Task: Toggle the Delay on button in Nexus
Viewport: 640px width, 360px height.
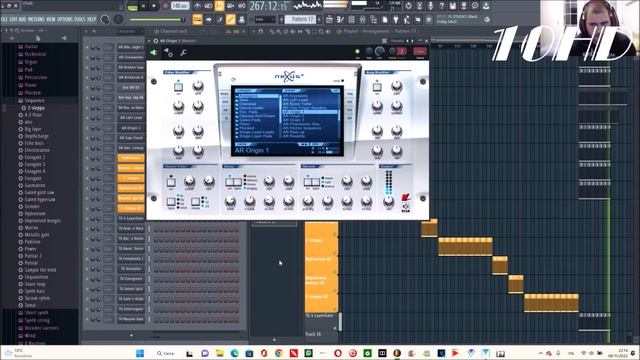Action: (230, 182)
